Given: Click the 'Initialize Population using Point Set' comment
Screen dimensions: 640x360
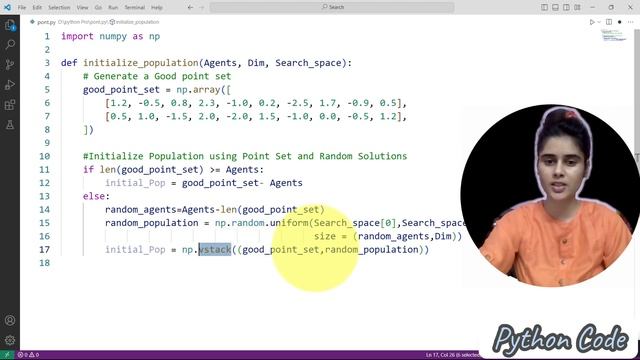Looking at the screenshot, I should coord(245,156).
